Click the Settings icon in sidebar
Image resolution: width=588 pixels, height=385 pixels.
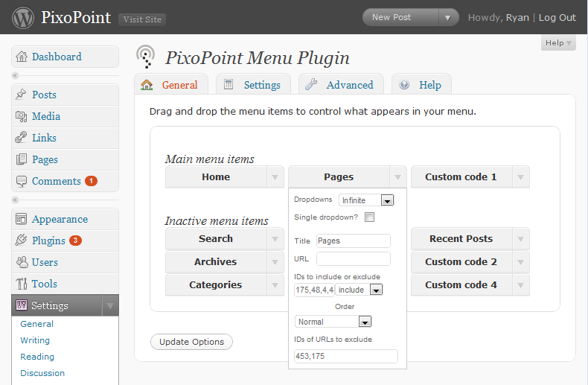[22, 305]
